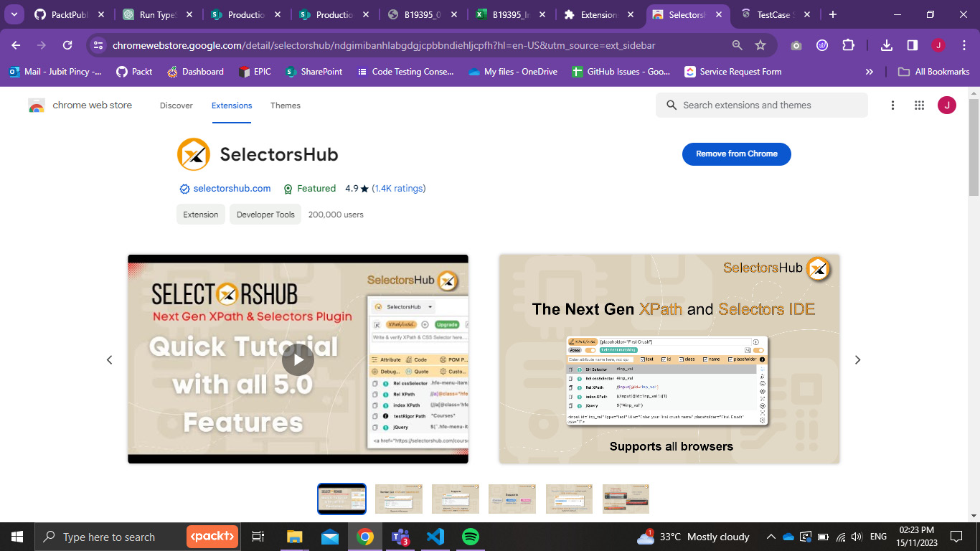Open the Windows Start menu
The image size is (980, 551).
[x=17, y=537]
